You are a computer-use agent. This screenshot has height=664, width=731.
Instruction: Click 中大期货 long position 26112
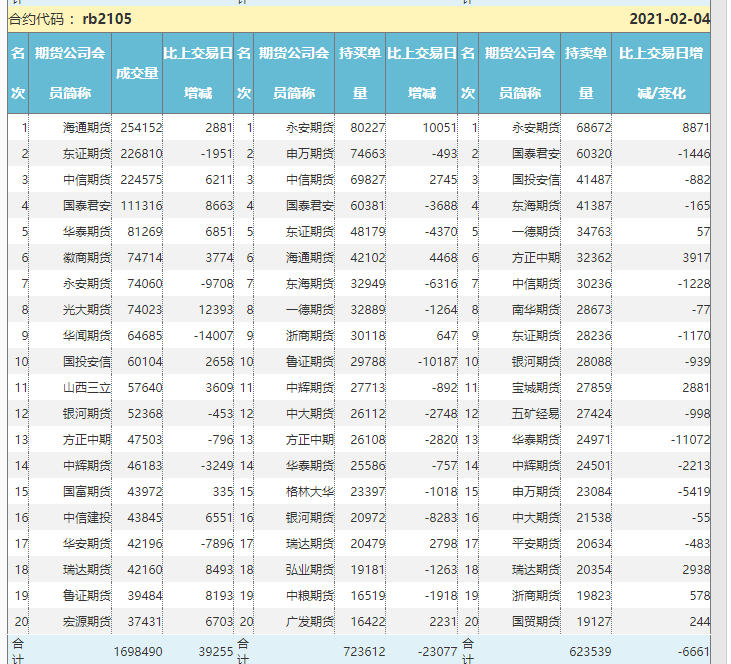pyautogui.click(x=368, y=414)
